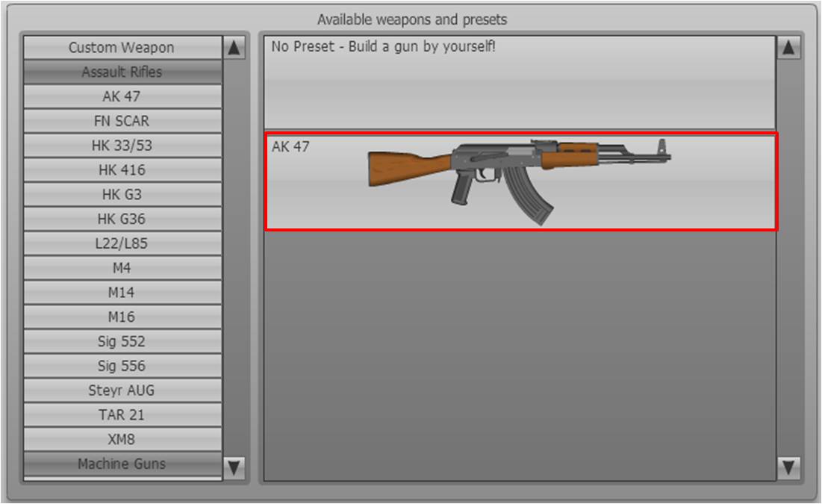Pick the Sig 556 entry

pyautogui.click(x=122, y=366)
